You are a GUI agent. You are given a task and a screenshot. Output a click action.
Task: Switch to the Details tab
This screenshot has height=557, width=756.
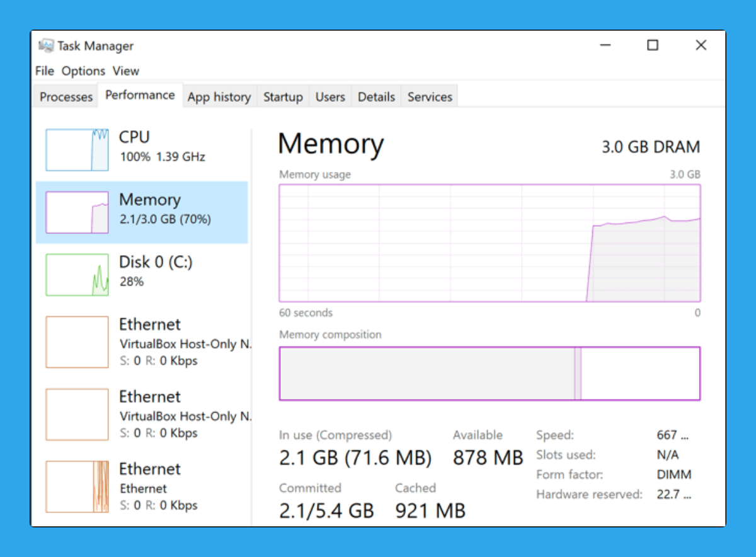coord(376,97)
